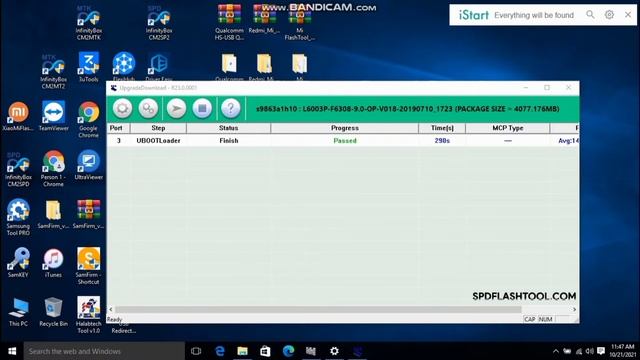Open iStart settings gear
The image size is (640, 360).
[609, 15]
